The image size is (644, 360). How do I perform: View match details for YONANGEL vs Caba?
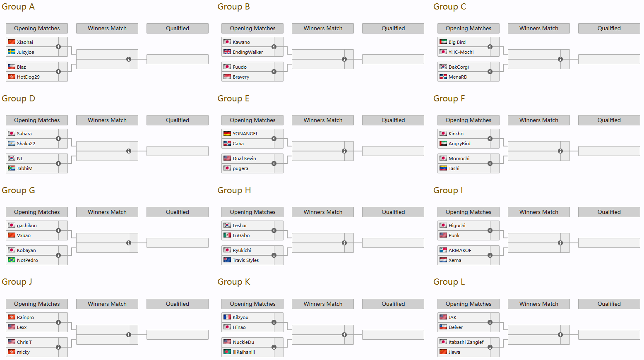(x=274, y=139)
